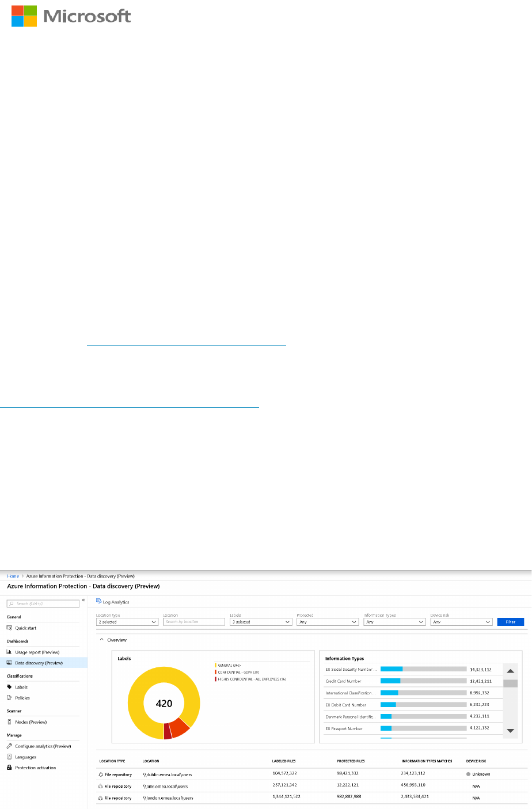This screenshot has width=532, height=809.
Task: Click the file repository icon for ams row
Action: tap(101, 787)
